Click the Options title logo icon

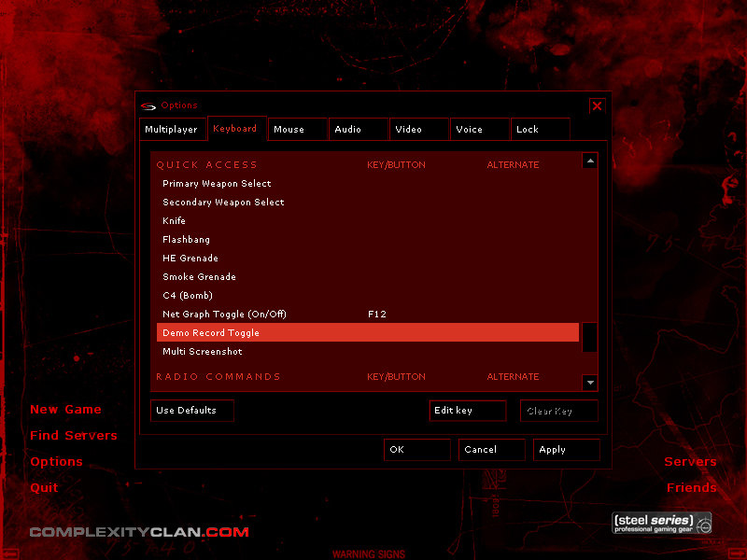pyautogui.click(x=148, y=105)
